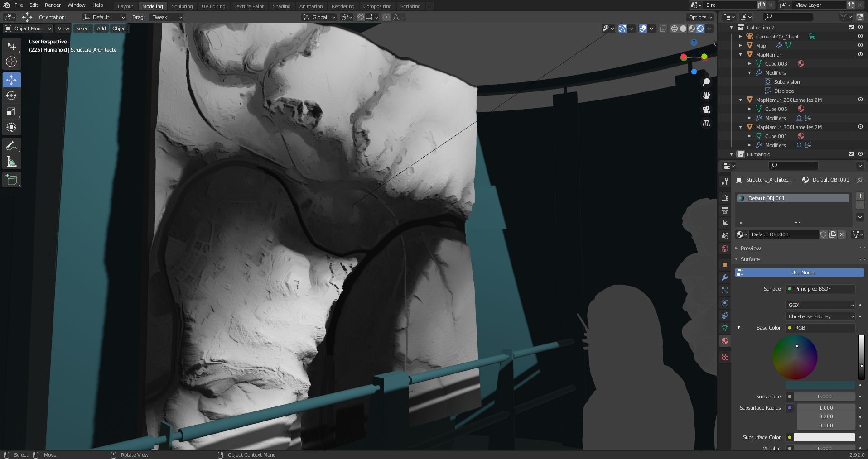
Task: Open World properties tab
Action: (x=725, y=249)
